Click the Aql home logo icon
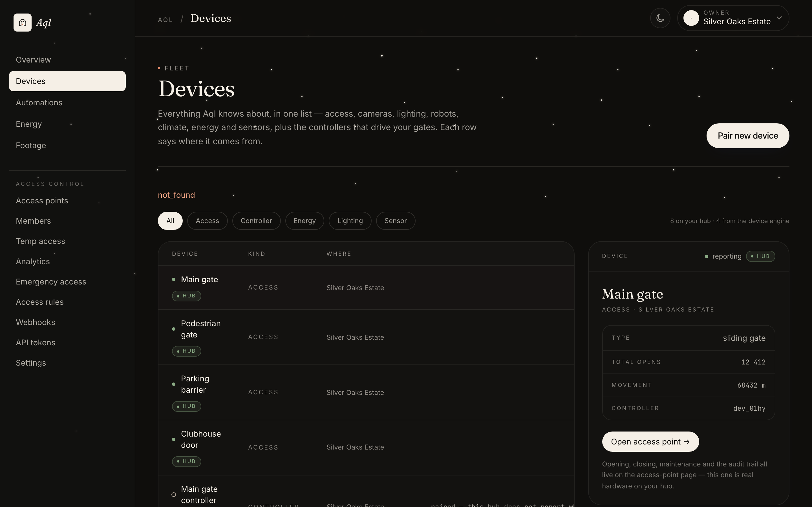The image size is (812, 507). tap(23, 23)
